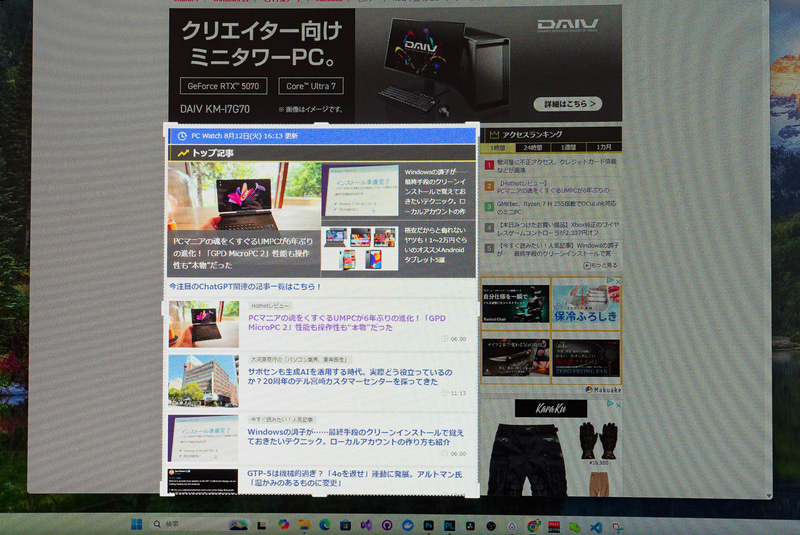Viewport: 800px width, 535px height.
Task: Open the GPD MicroPC 2 article headline link
Action: point(347,323)
